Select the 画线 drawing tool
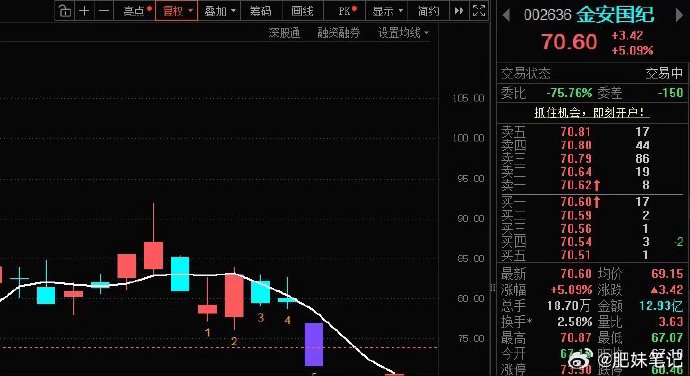Screen dimensions: 690x376 coord(302,11)
